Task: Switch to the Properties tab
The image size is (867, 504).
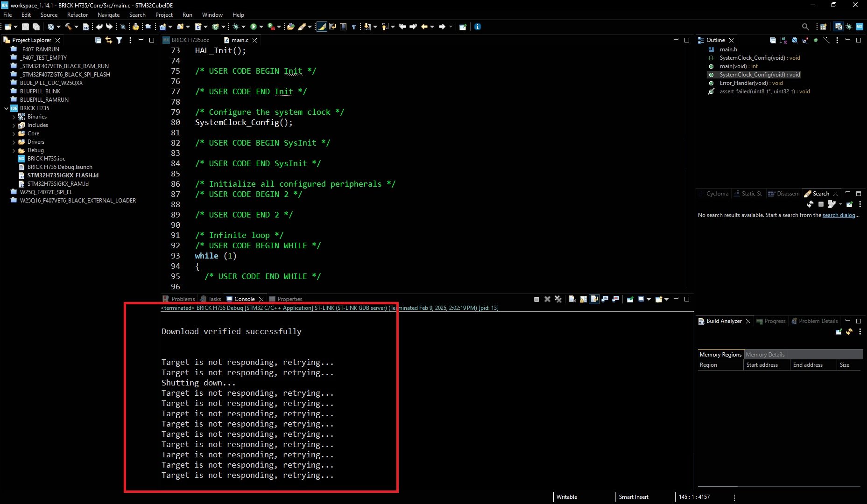Action: click(285, 299)
